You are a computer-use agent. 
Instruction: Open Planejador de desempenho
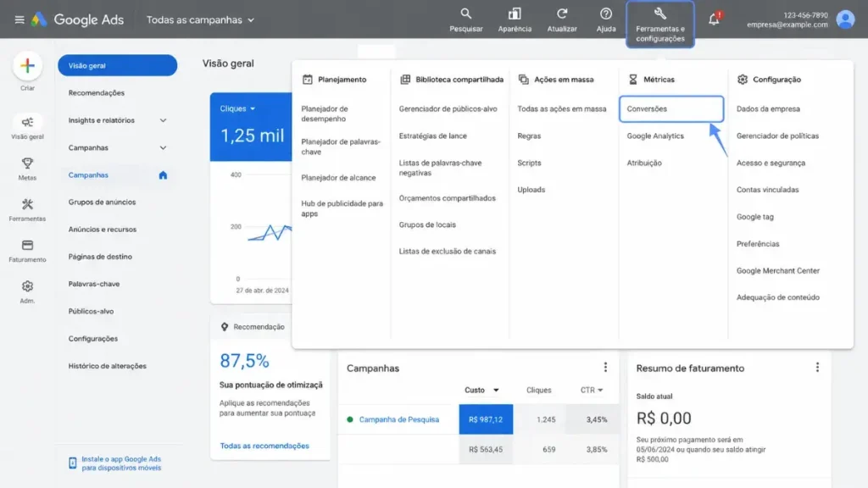pos(325,114)
